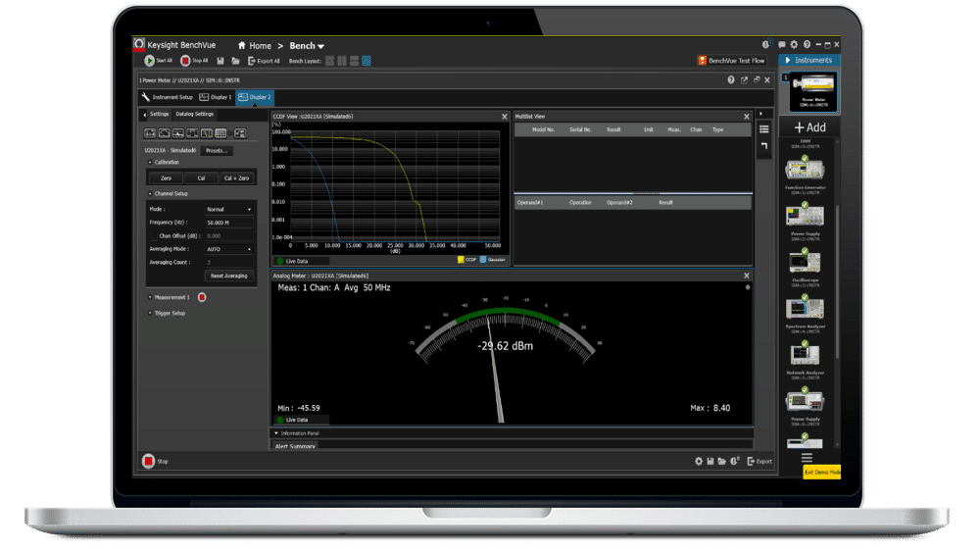Image resolution: width=980 pixels, height=552 pixels.
Task: Click the bottom toolbar folder icon
Action: pos(722,462)
